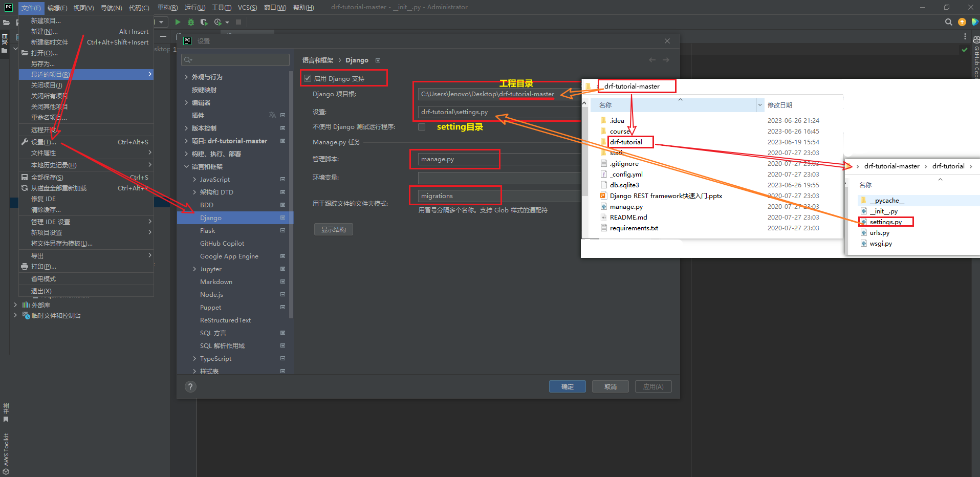Click the manage.py file icon in Explorer

tap(603, 207)
